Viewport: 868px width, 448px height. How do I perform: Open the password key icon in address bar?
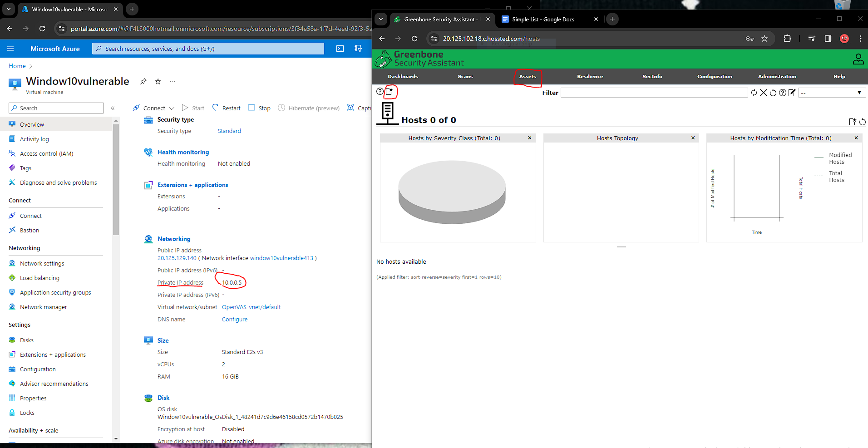(750, 39)
